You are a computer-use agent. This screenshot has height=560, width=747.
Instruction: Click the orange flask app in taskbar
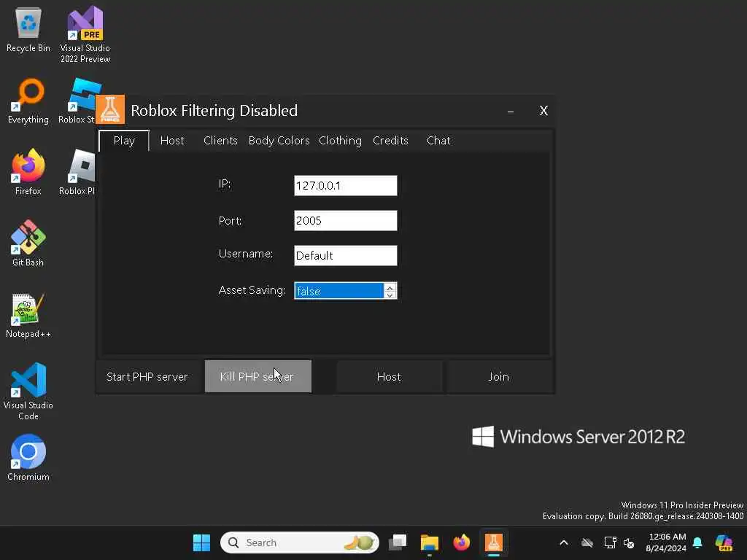click(x=494, y=542)
